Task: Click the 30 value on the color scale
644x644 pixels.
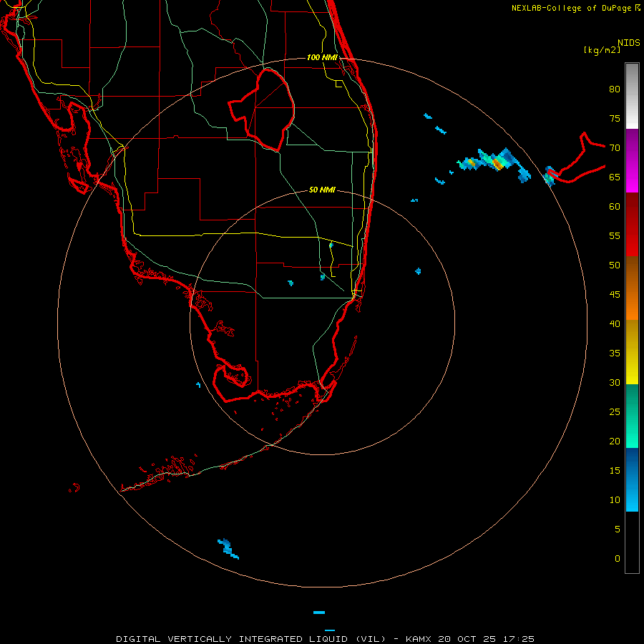Action: [615, 382]
